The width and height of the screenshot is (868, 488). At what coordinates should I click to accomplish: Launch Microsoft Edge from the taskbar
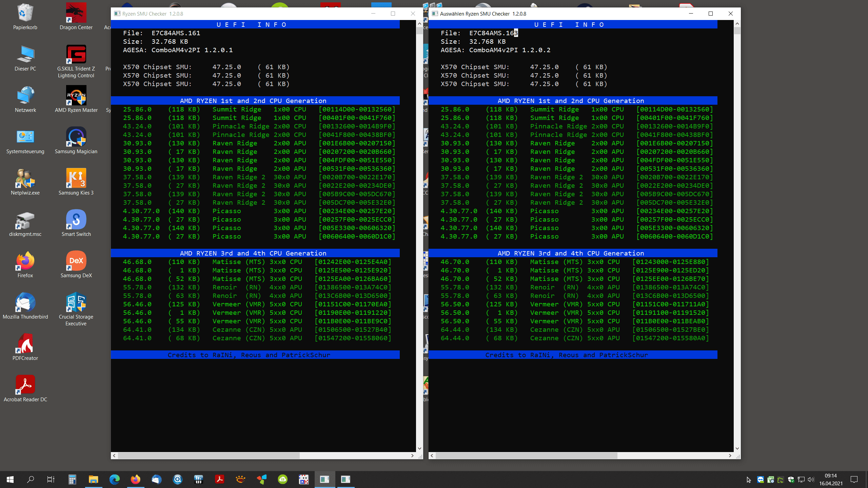pyautogui.click(x=114, y=479)
